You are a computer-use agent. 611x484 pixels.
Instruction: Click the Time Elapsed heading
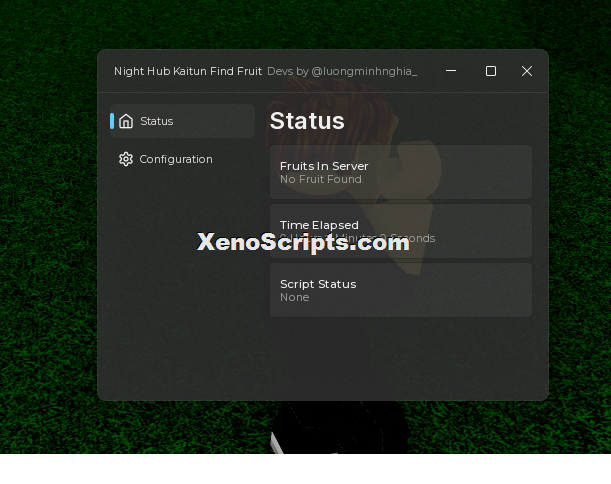[319, 225]
